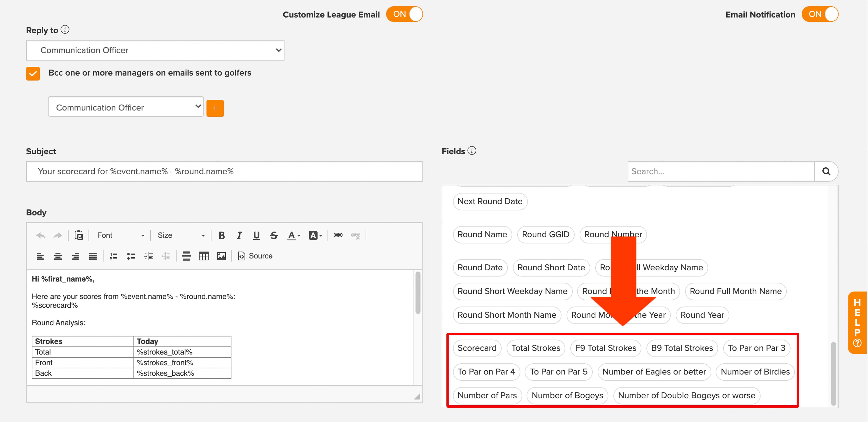Open the text color picker

point(293,235)
